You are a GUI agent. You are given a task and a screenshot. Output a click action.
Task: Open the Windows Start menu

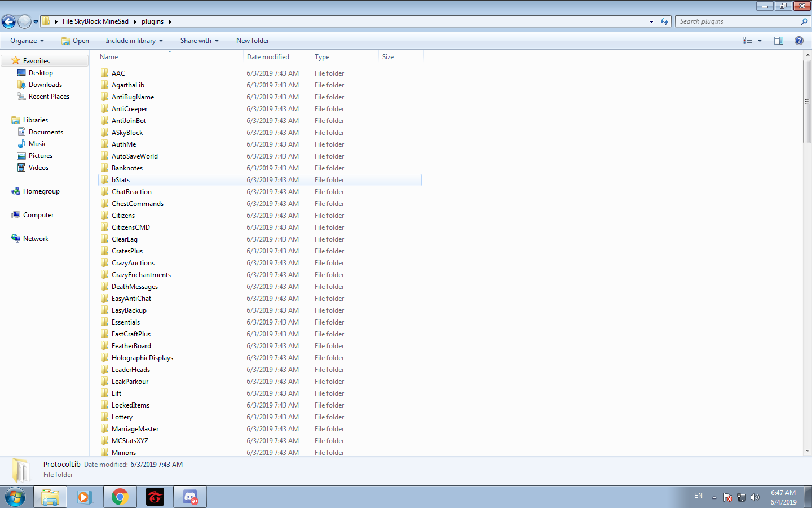pos(15,497)
